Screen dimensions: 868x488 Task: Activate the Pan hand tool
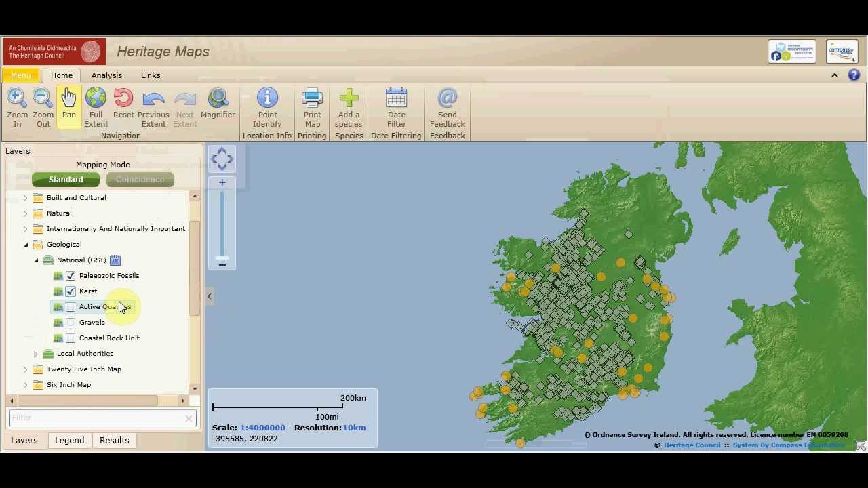[x=68, y=107]
